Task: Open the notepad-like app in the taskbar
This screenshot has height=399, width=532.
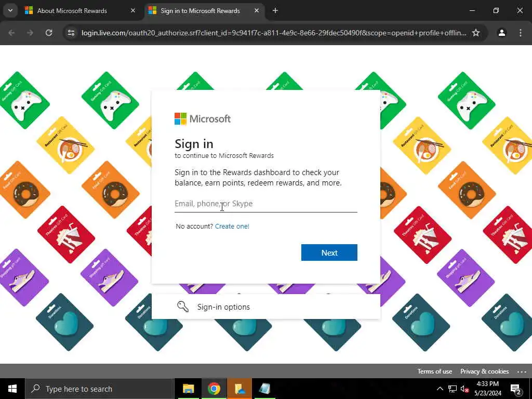Action: pyautogui.click(x=264, y=389)
